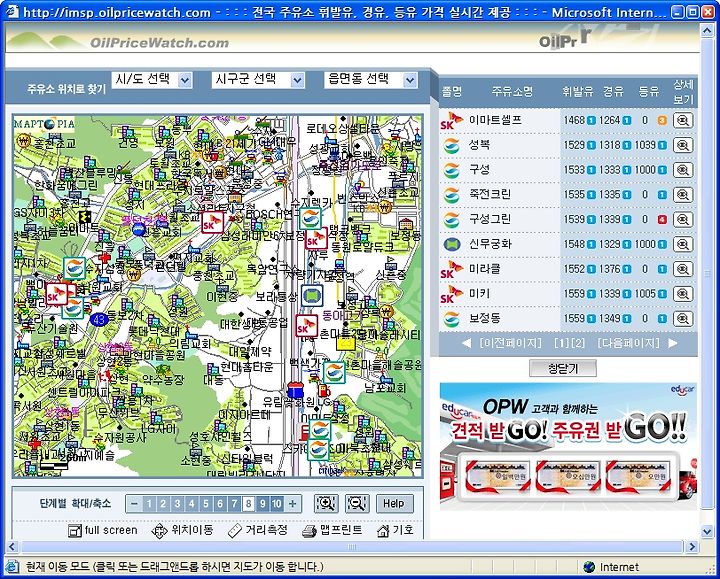This screenshot has width=720, height=579.
Task: Go to next page with right arrow
Action: [x=673, y=343]
